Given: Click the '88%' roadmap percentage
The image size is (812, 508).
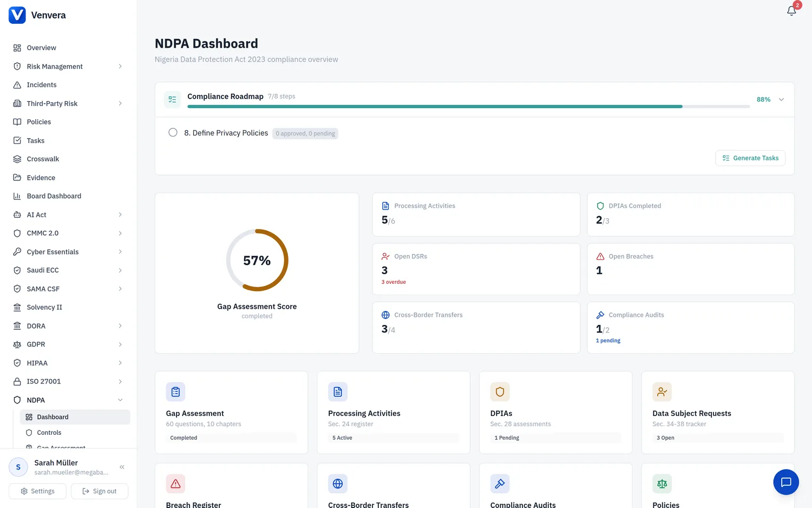Looking at the screenshot, I should (x=763, y=100).
